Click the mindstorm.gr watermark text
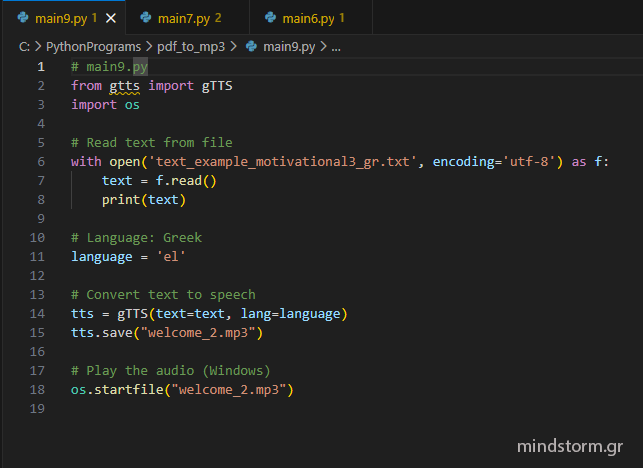 (569, 445)
